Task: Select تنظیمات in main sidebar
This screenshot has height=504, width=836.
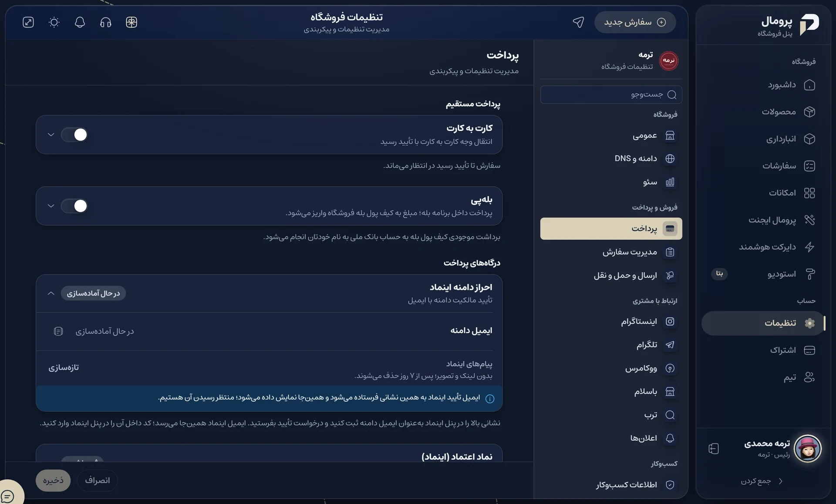Action: coord(763,323)
